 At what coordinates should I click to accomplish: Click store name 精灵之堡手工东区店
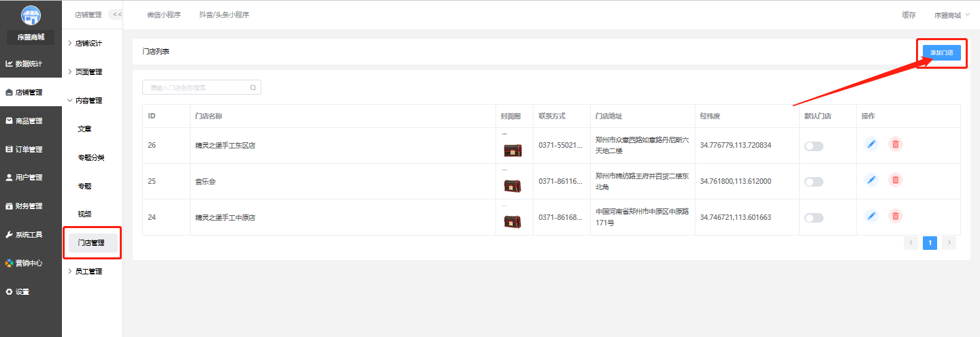(225, 146)
